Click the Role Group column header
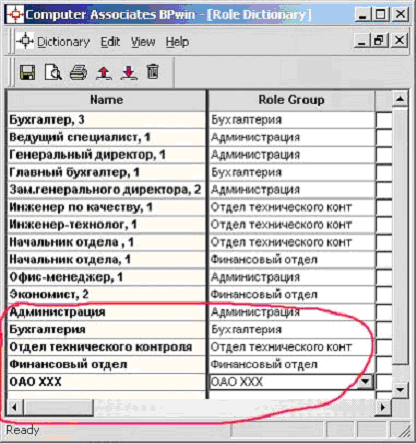 click(x=291, y=100)
